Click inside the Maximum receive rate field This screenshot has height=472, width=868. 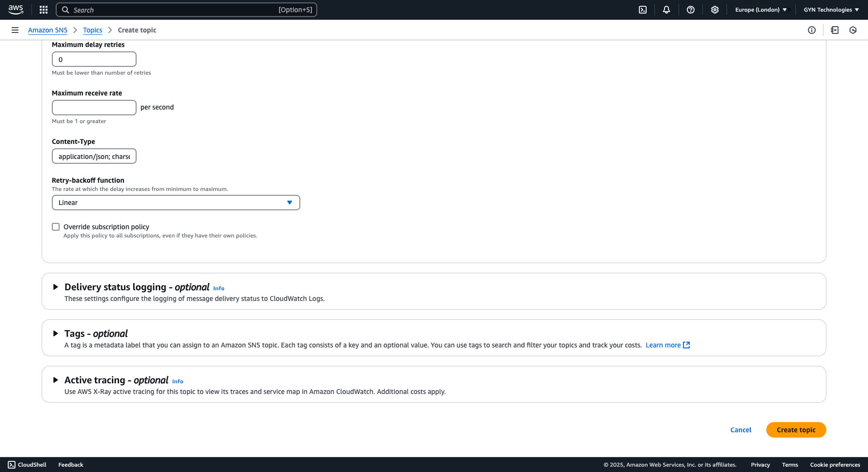click(x=93, y=107)
